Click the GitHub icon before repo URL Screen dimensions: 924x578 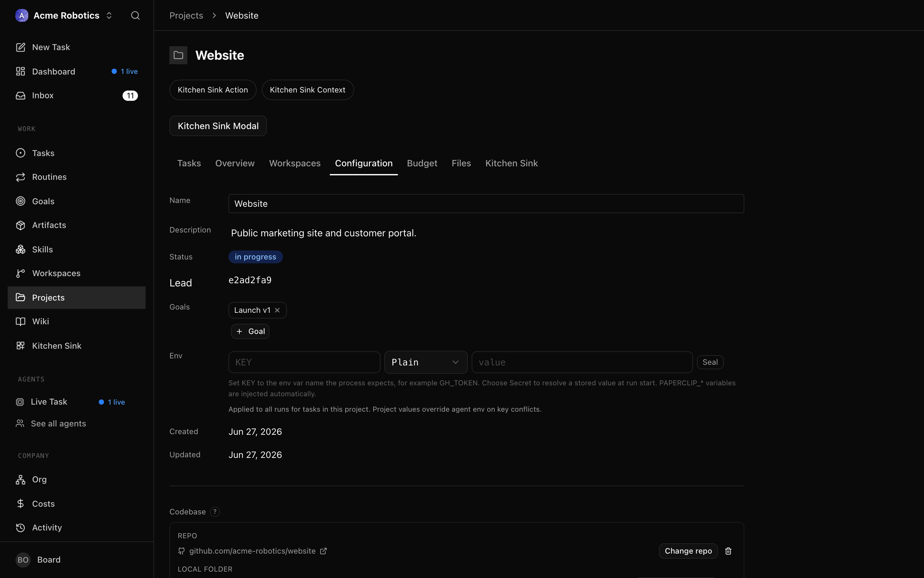[x=181, y=551]
